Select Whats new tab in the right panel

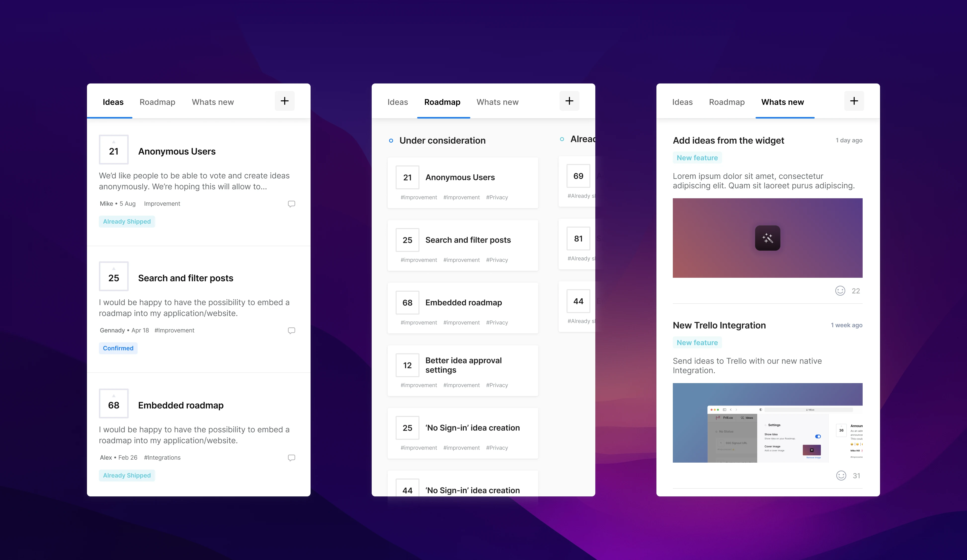click(782, 102)
